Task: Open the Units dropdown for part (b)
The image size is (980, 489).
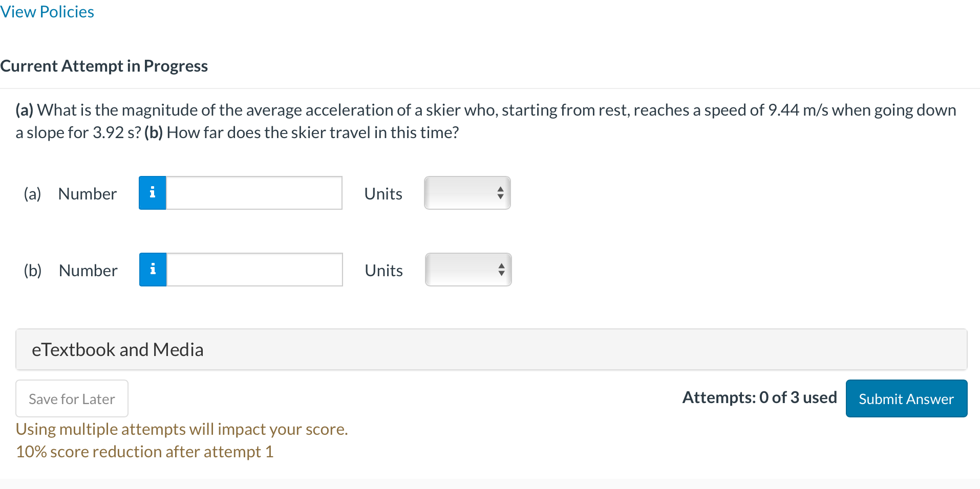Action: [x=467, y=270]
